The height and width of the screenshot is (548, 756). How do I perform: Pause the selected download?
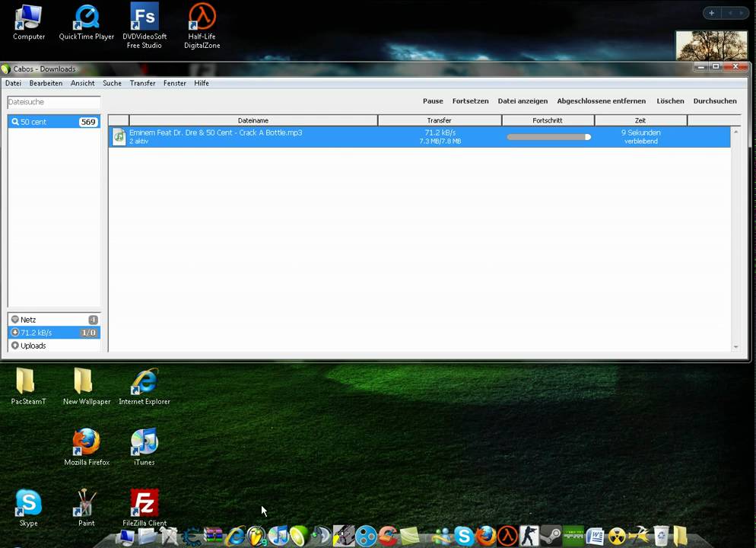click(x=433, y=100)
